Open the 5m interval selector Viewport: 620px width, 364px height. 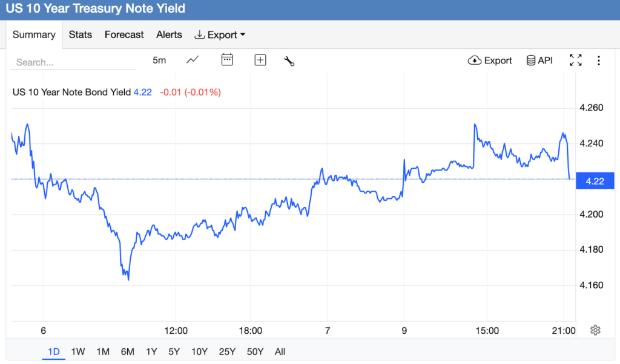159,60
